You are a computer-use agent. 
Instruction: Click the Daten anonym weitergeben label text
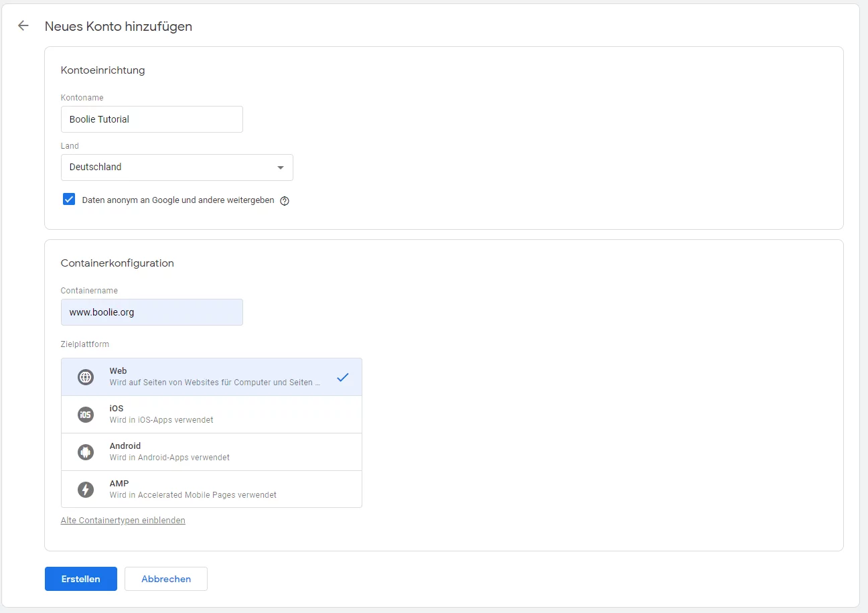[x=178, y=200]
